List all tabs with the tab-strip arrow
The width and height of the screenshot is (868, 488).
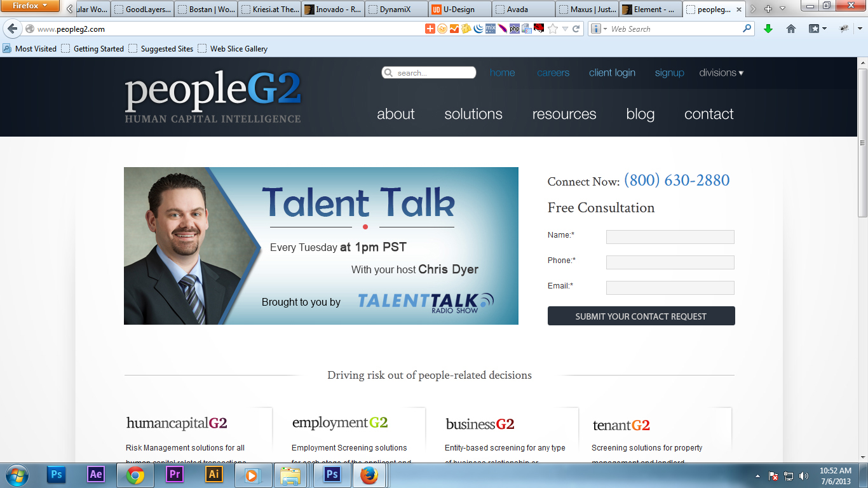[783, 9]
